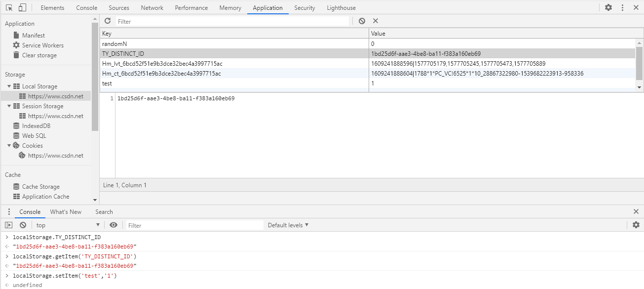Click the sidebar scrollbar down arrow
This screenshot has height=289, width=644.
click(95, 200)
